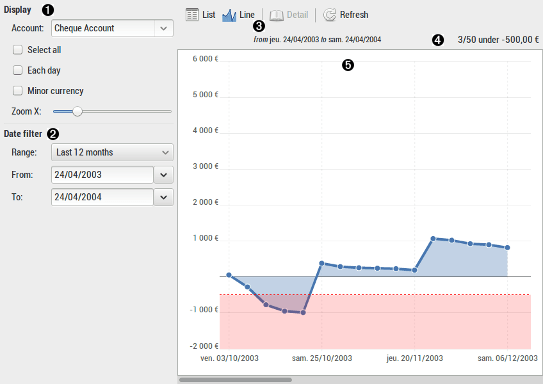The height and width of the screenshot is (384, 545).
Task: Click the Refresh icon
Action: [329, 15]
